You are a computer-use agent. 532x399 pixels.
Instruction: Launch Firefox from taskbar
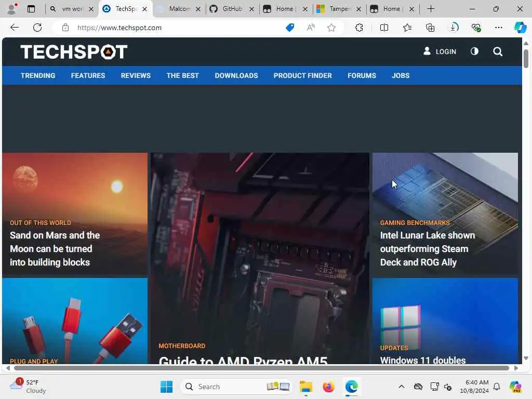(x=328, y=387)
